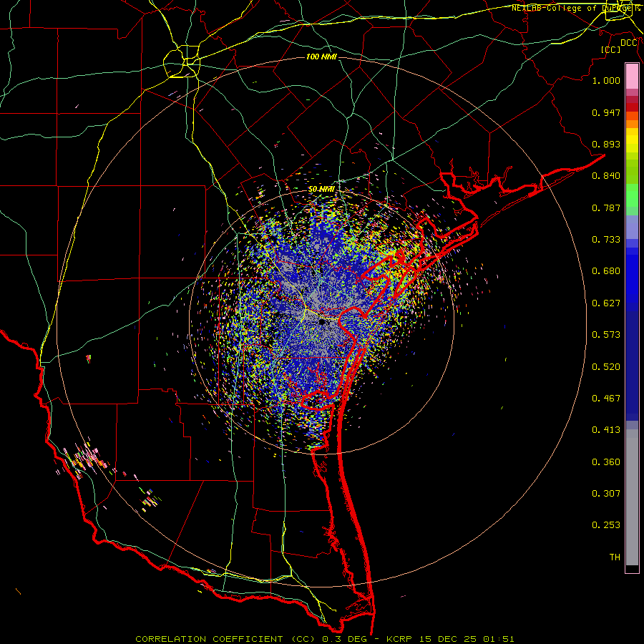Select the 0.893 scale value
The height and width of the screenshot is (644, 644).
tap(606, 144)
